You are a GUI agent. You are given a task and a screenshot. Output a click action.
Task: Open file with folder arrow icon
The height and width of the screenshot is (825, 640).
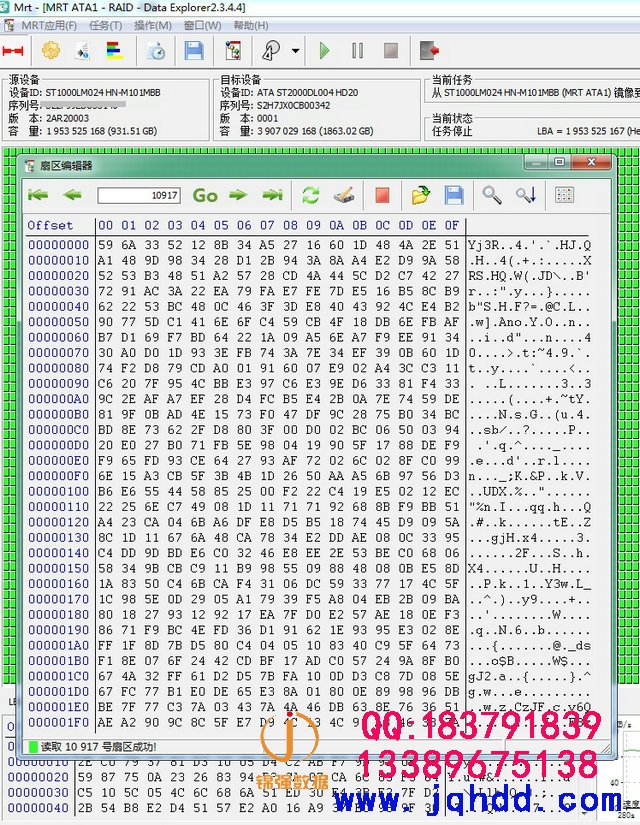[421, 195]
